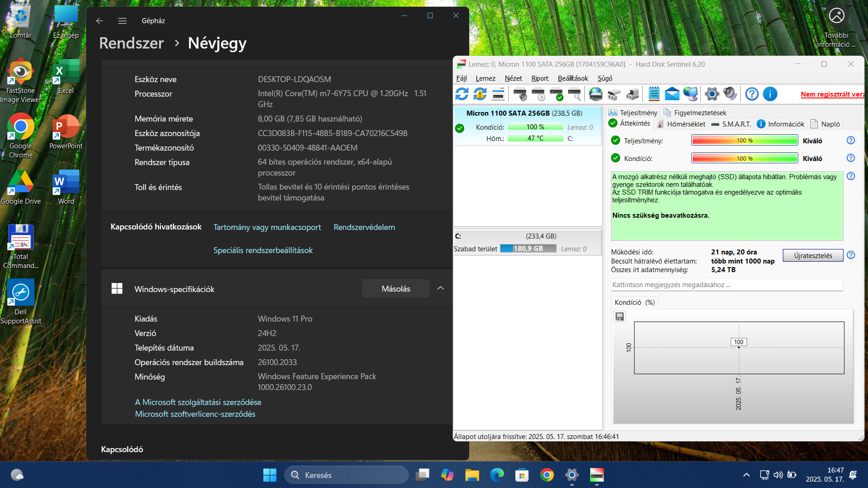Open the Tartomány vagy munkacsoport link

click(x=267, y=227)
